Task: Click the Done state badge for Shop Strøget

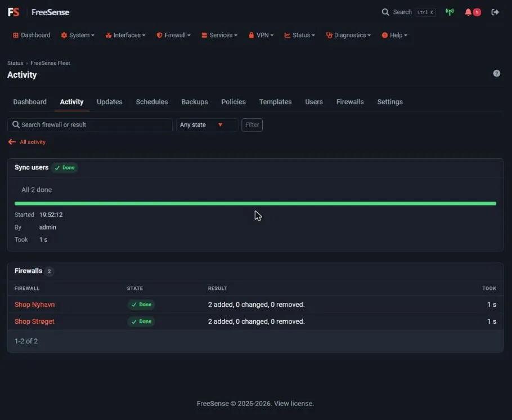Action: tap(141, 321)
